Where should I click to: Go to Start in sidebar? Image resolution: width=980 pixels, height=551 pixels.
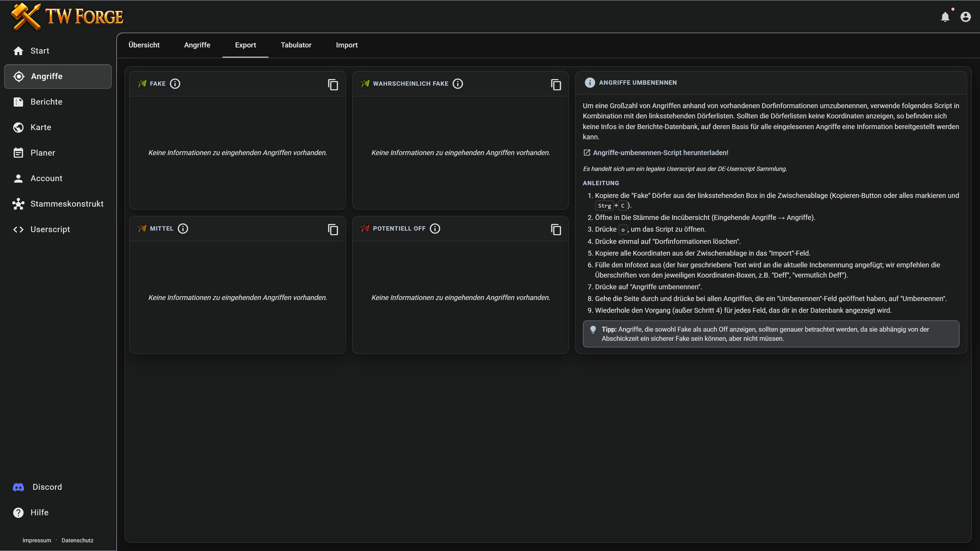coord(58,51)
